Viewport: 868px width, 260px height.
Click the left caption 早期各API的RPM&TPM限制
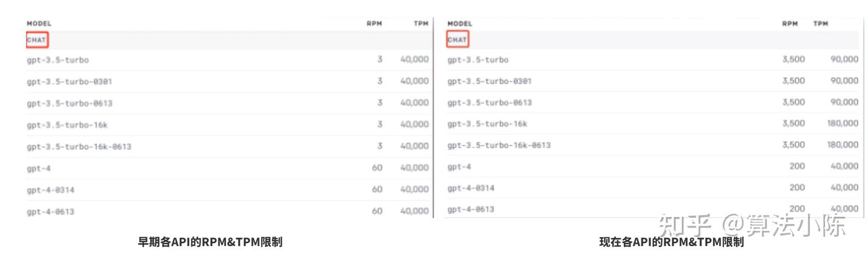(210, 243)
